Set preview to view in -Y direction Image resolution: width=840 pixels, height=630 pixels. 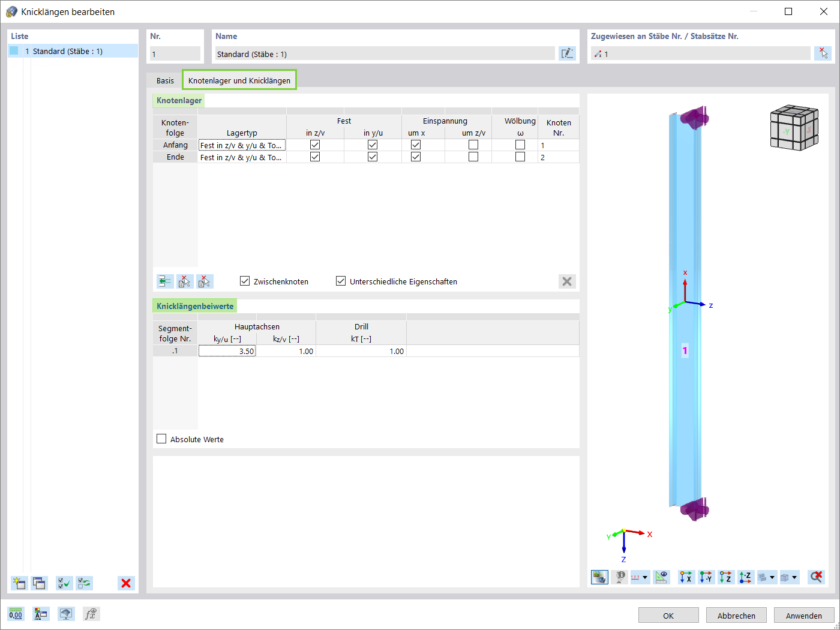706,577
